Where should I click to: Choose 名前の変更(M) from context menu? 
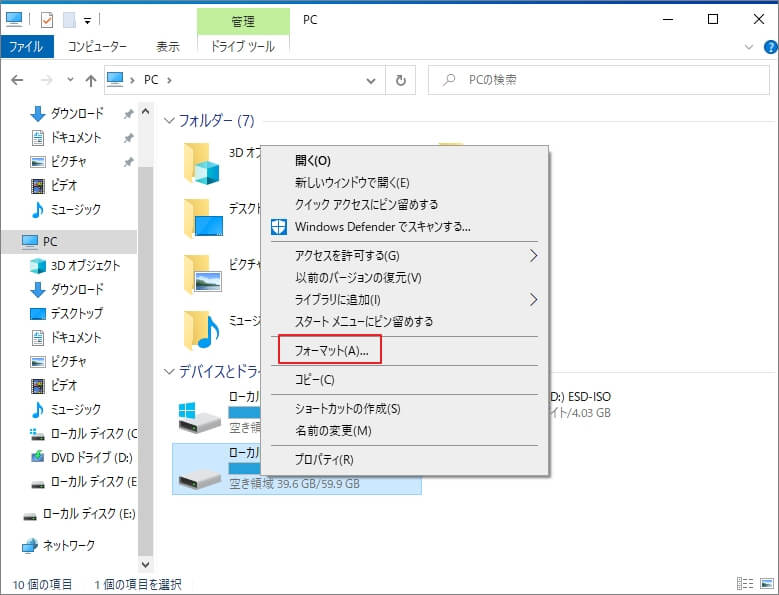coord(333,431)
